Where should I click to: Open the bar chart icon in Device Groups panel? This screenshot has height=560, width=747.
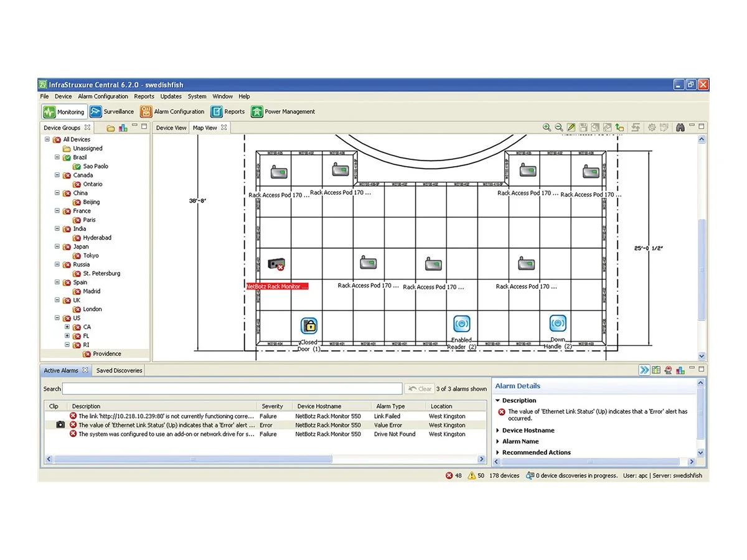123,127
